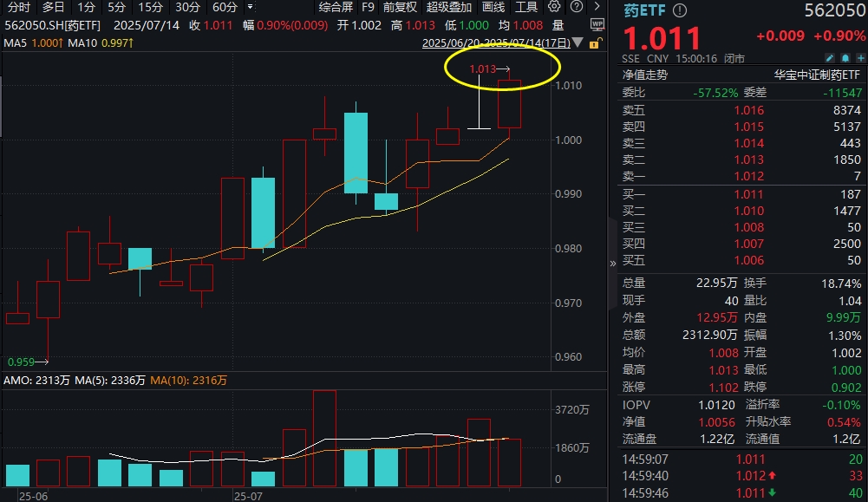The image size is (868, 502).
Task: Toggle the date range lock icon
Action: 595,43
